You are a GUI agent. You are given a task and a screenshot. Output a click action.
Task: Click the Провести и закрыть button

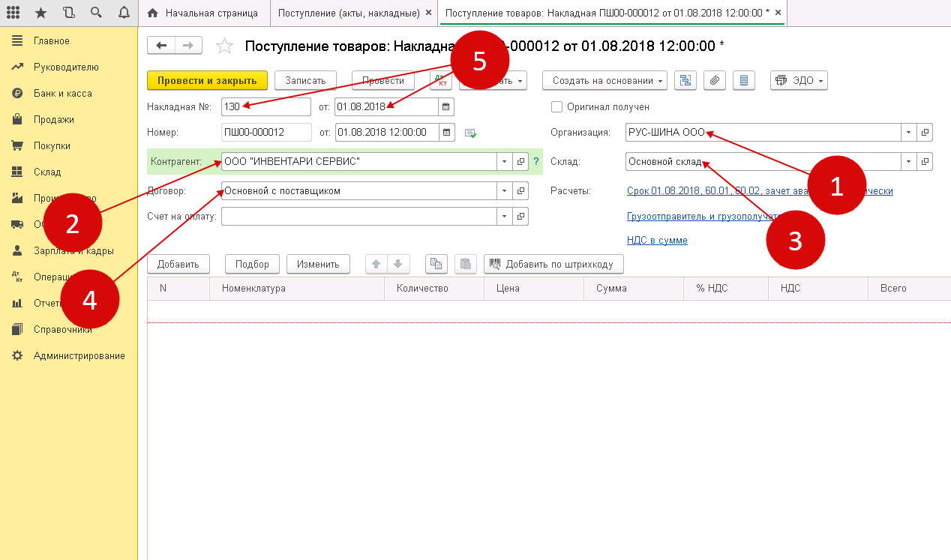[207, 81]
